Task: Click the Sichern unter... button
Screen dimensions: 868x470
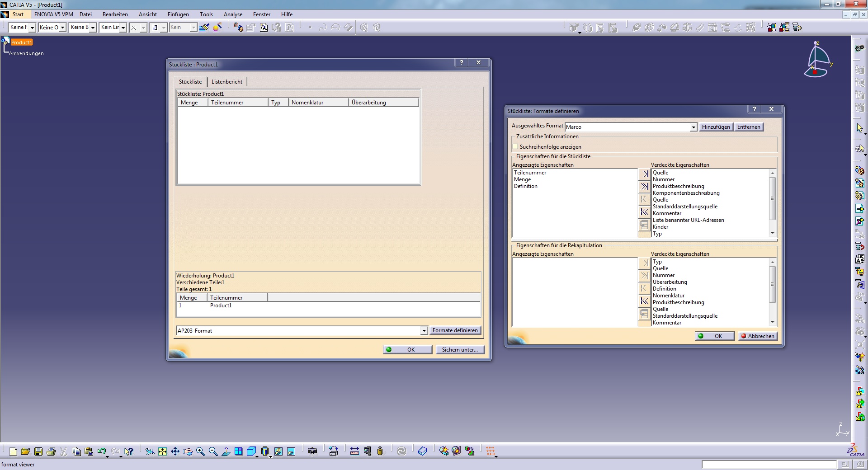Action: (460, 349)
